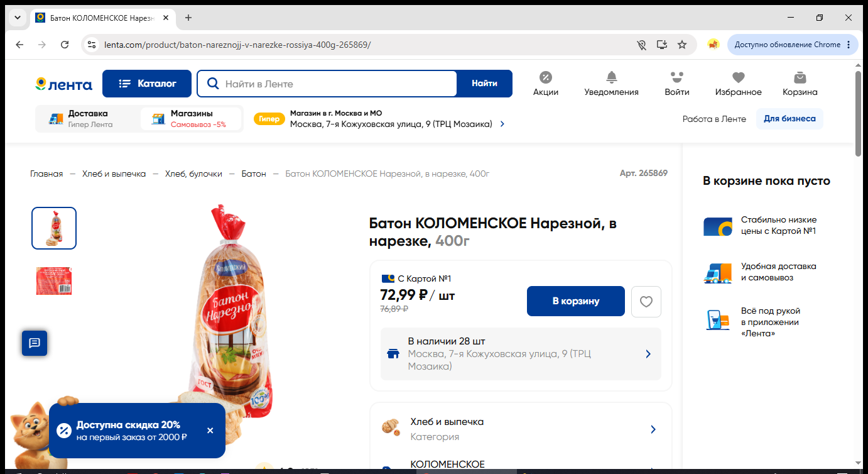Image resolution: width=868 pixels, height=474 pixels.
Task: Go to Хлеб, булочки breadcrumb
Action: pos(193,174)
